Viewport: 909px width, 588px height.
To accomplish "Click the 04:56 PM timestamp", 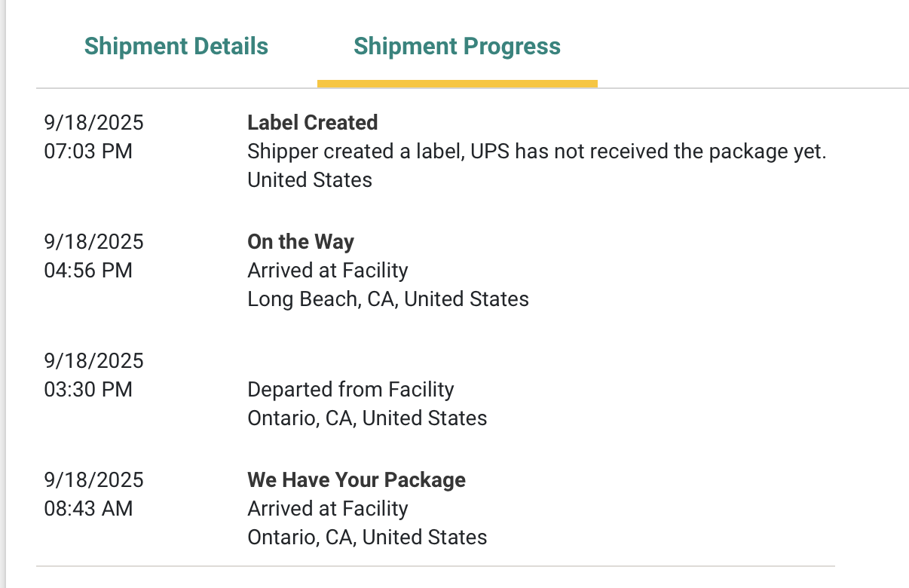I will point(88,271).
